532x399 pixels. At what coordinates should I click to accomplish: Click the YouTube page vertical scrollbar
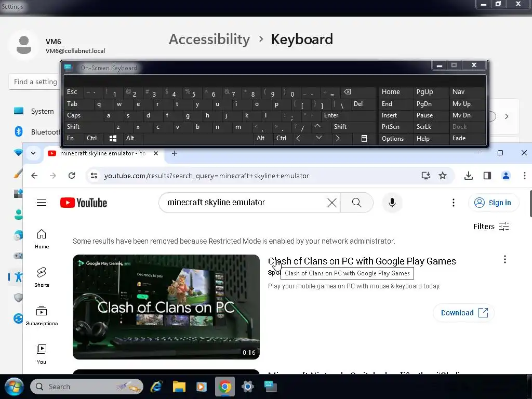[x=530, y=204]
